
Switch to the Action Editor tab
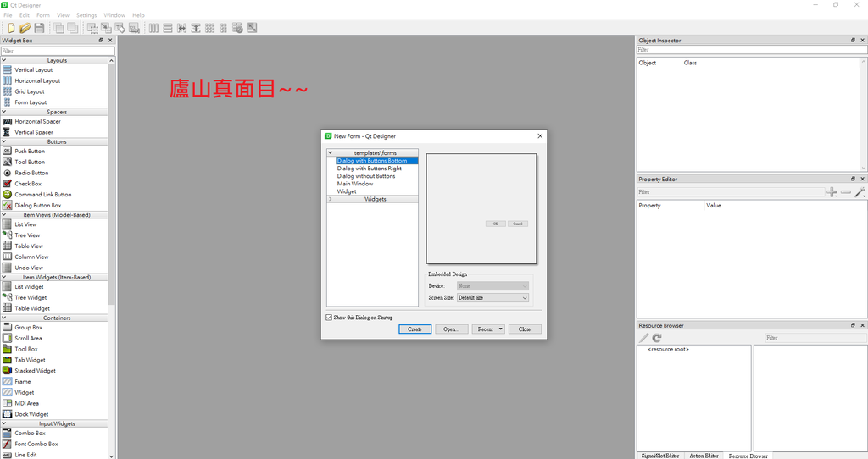[x=704, y=456]
